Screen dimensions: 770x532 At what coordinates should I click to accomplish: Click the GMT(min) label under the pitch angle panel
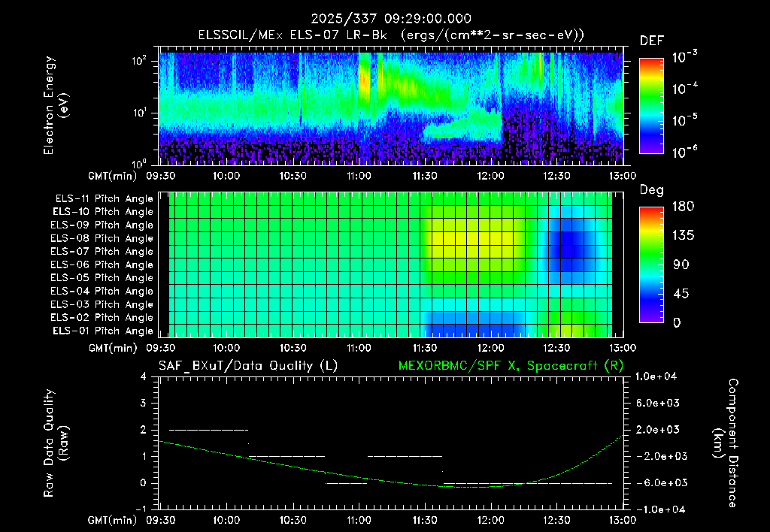[113, 348]
